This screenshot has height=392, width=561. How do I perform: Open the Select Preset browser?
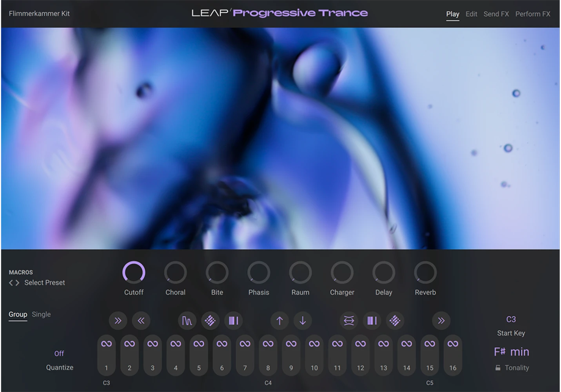44,283
